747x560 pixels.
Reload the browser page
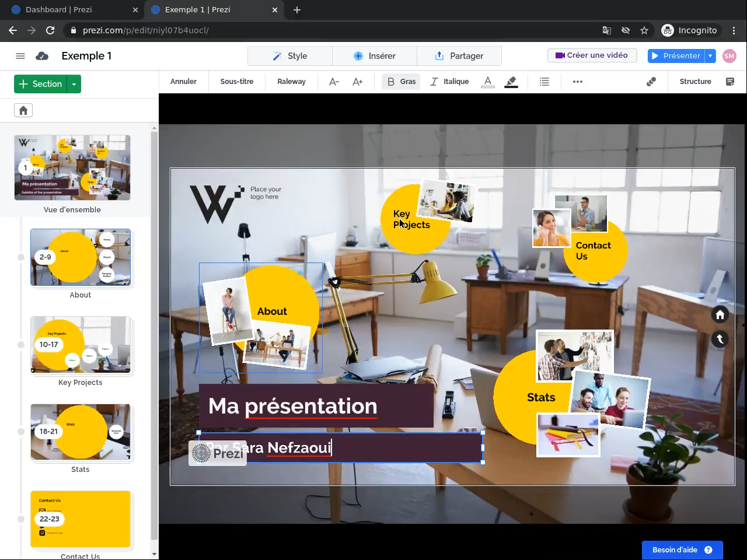point(50,30)
